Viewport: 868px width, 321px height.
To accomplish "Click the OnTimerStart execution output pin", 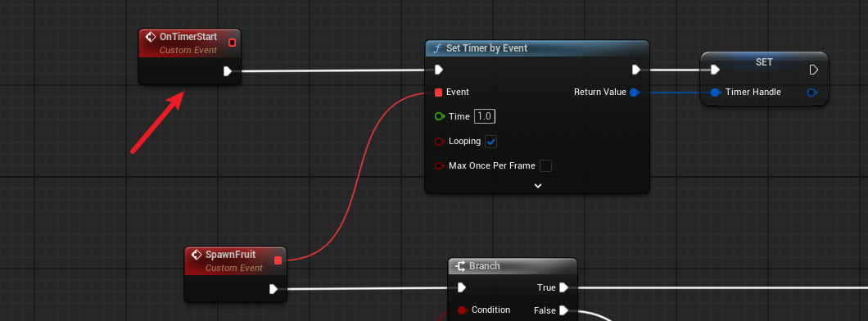I will click(228, 71).
